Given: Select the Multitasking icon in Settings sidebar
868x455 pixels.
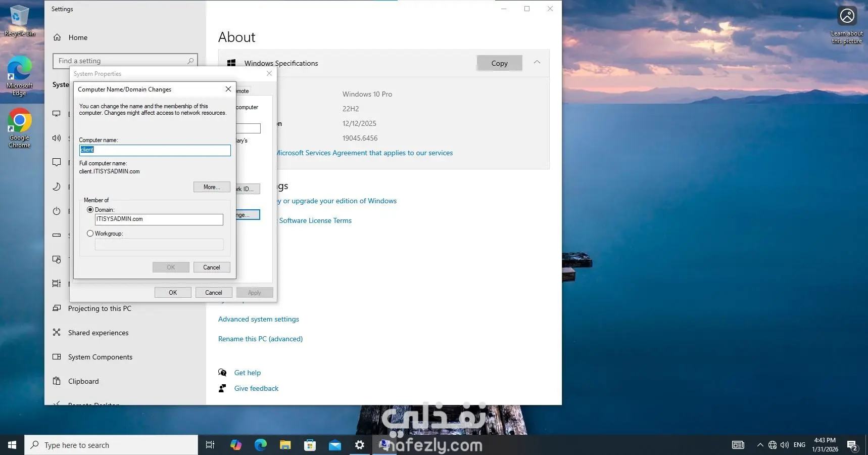Looking at the screenshot, I should [x=57, y=284].
